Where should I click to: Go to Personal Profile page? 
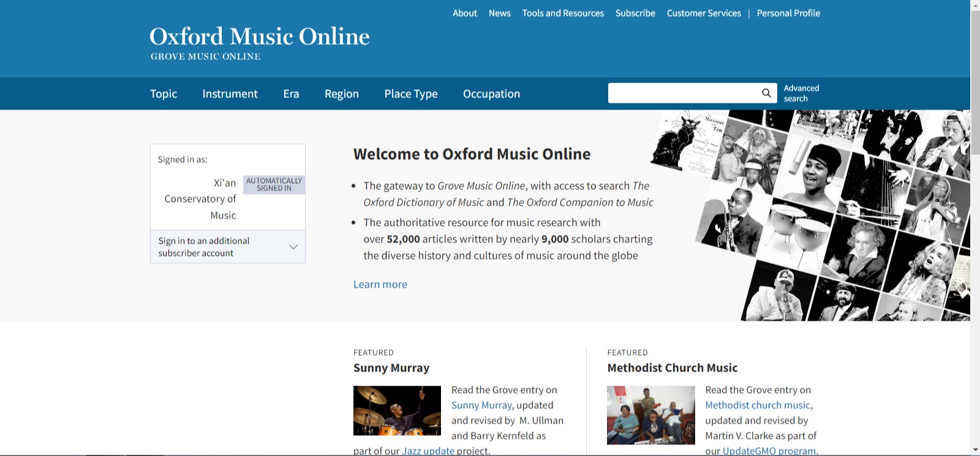coord(788,13)
